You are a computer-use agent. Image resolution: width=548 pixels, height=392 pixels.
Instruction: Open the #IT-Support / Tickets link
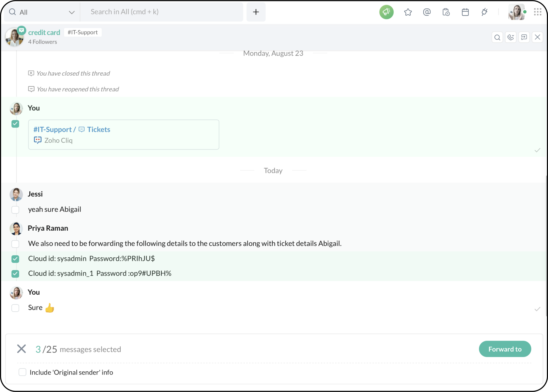click(x=72, y=129)
